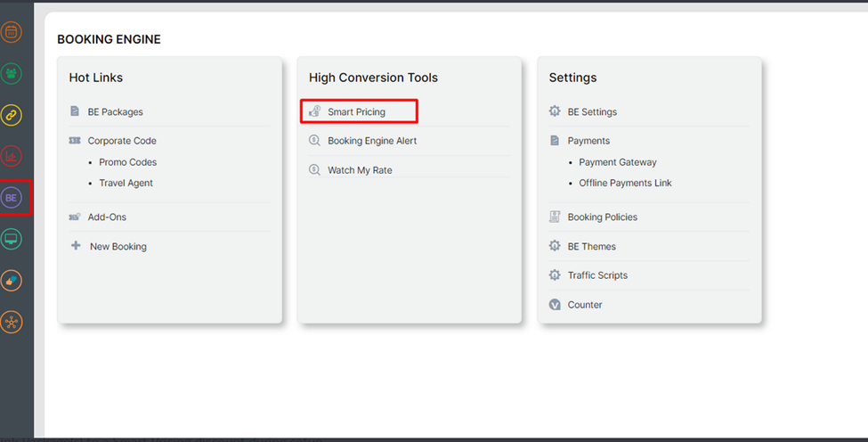The height and width of the screenshot is (442, 868).
Task: Click the Counter icon in Settings
Action: pos(555,305)
